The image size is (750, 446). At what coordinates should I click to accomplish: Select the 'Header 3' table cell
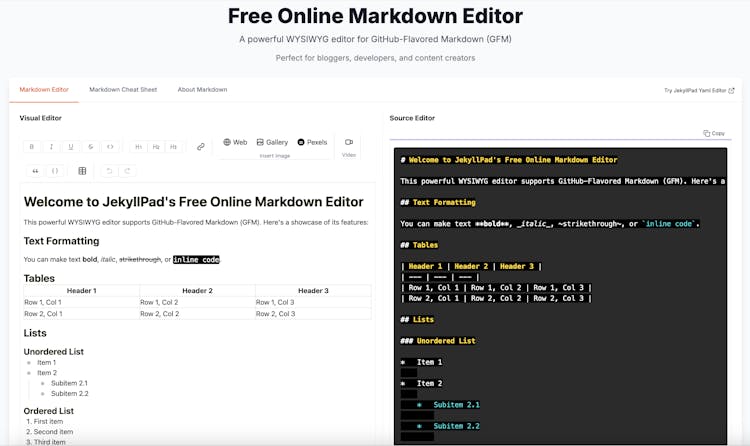(313, 290)
